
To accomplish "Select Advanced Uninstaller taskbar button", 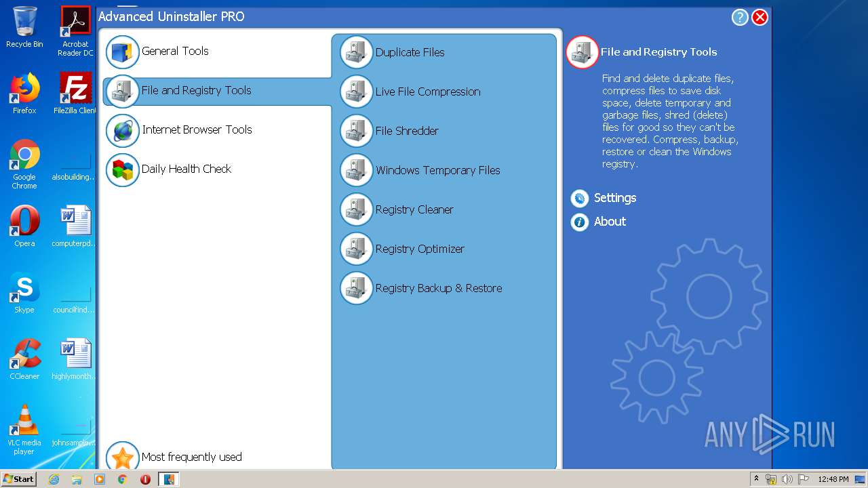I will pyautogui.click(x=168, y=479).
